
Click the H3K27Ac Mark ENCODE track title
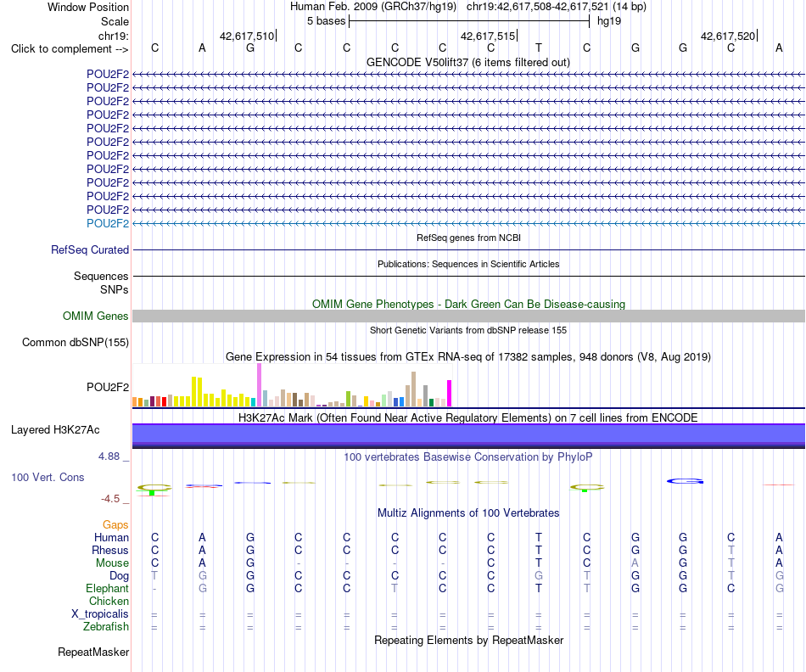click(468, 417)
